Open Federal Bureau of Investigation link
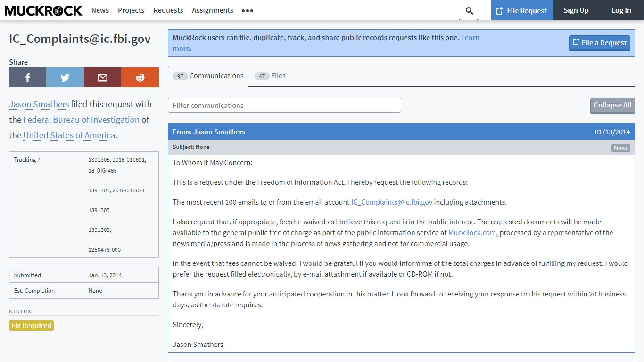Viewport: 644px width, 362px height. pos(81,120)
